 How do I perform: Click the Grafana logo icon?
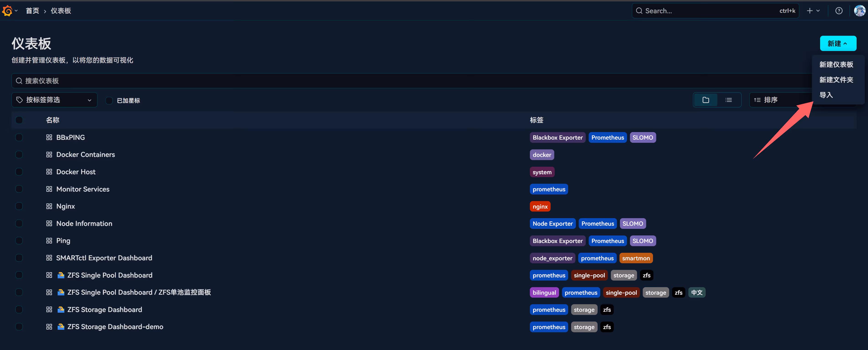click(x=8, y=11)
